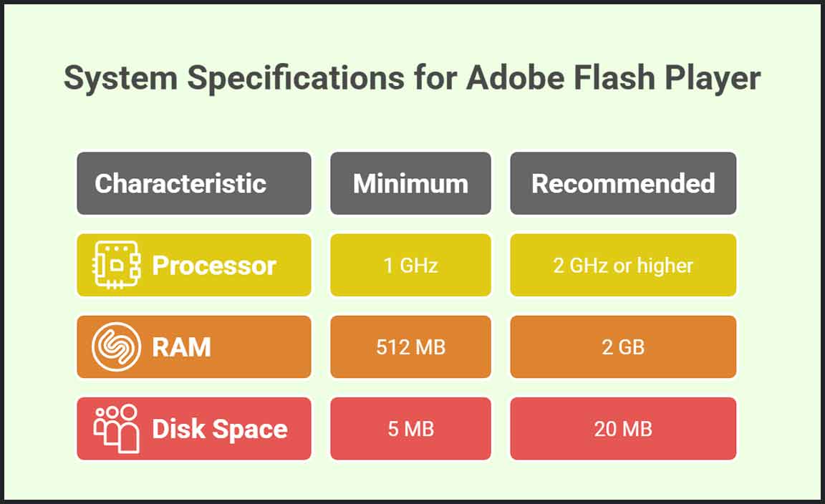This screenshot has width=825, height=504.
Task: Select the 1 GHz minimum processor cell
Action: click(x=410, y=266)
